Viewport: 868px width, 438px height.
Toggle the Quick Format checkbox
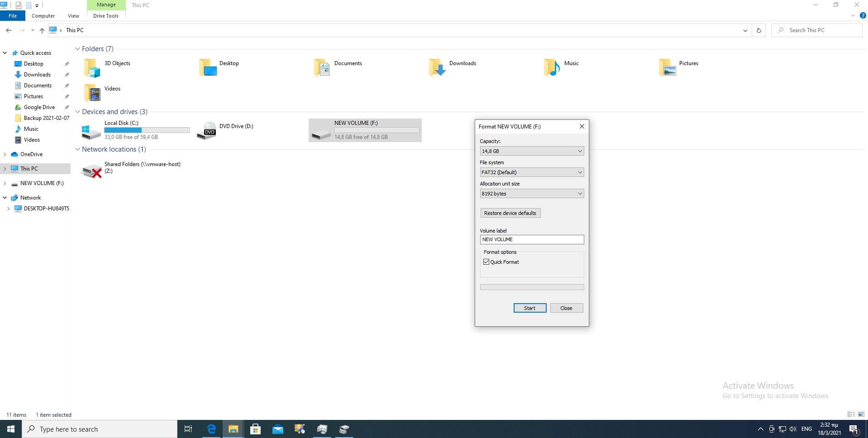486,262
